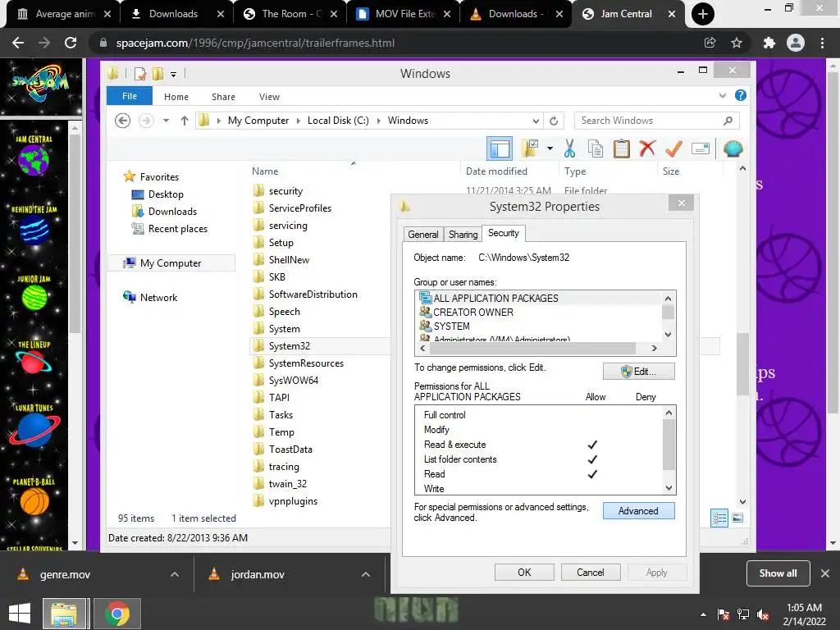Click the globe icon in the Explorer toolbar
840x630 pixels.
click(733, 148)
